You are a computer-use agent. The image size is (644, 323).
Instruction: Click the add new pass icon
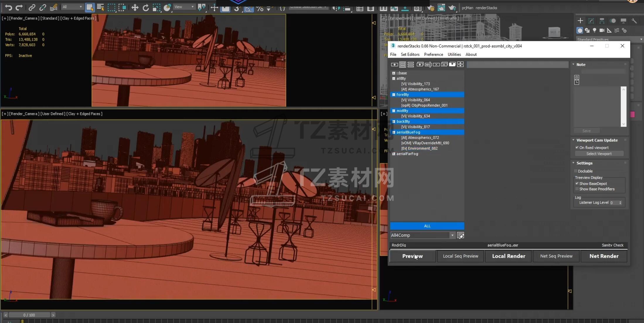click(x=394, y=64)
